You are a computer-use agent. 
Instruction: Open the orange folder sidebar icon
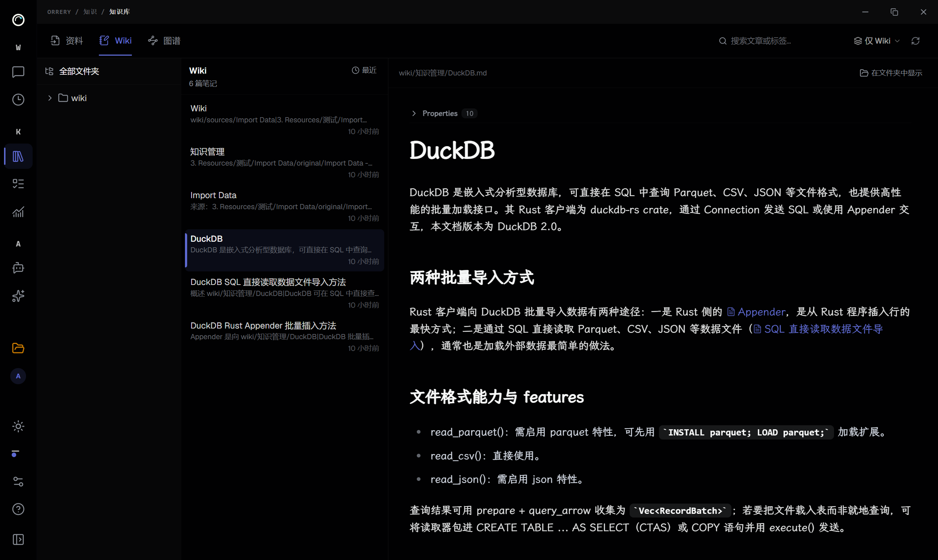(18, 348)
